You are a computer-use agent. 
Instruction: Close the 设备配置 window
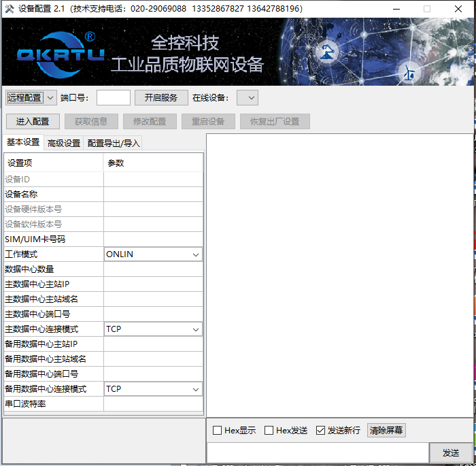[x=458, y=9]
